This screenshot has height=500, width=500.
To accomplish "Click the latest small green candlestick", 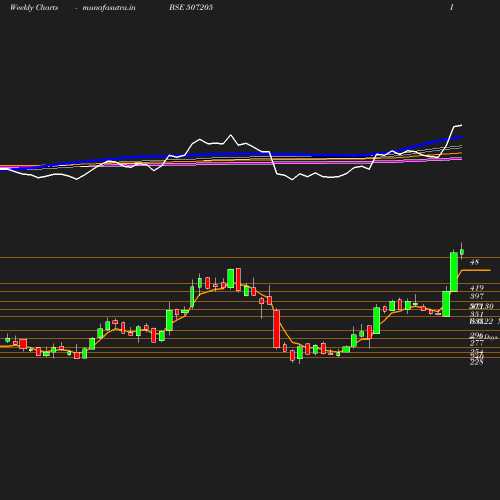I will [462, 252].
